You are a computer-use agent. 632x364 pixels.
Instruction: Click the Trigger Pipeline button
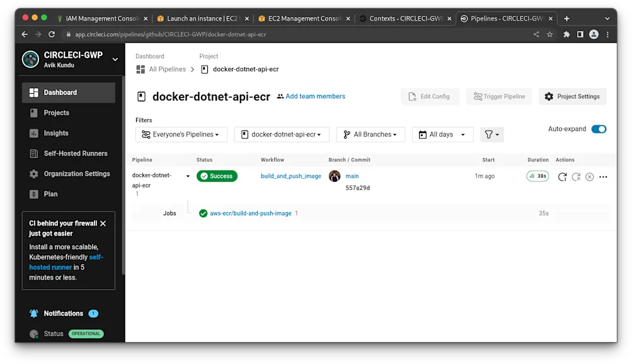coord(499,96)
